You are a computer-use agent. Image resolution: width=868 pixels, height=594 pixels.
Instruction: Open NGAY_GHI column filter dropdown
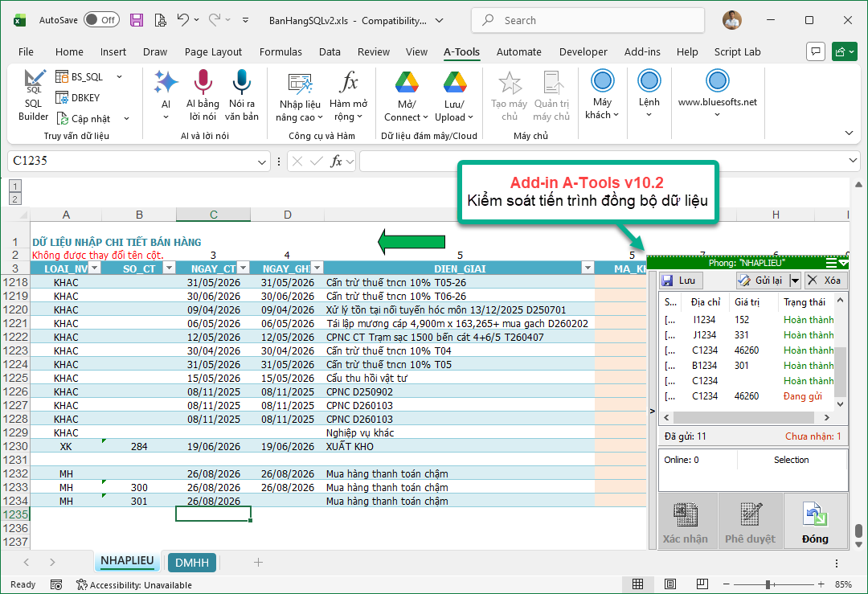coord(317,268)
